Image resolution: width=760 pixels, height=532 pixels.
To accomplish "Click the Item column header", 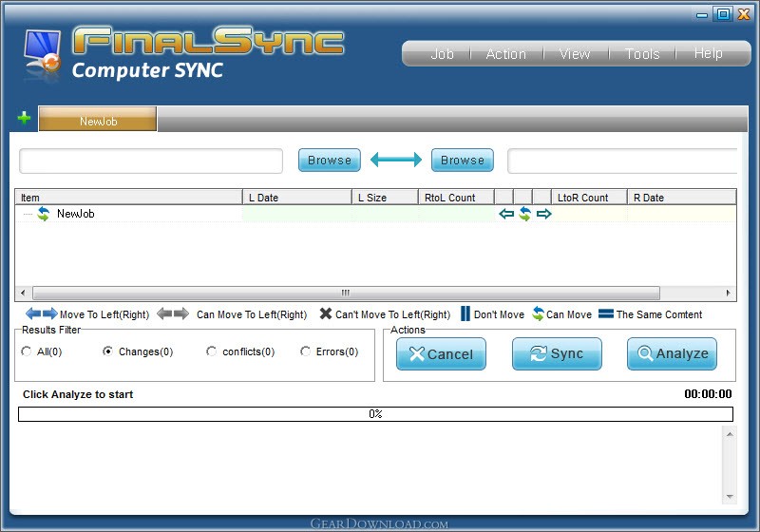I will [128, 198].
